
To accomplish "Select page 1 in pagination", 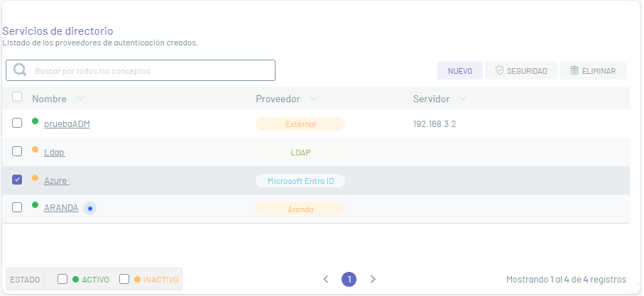I will [349, 280].
